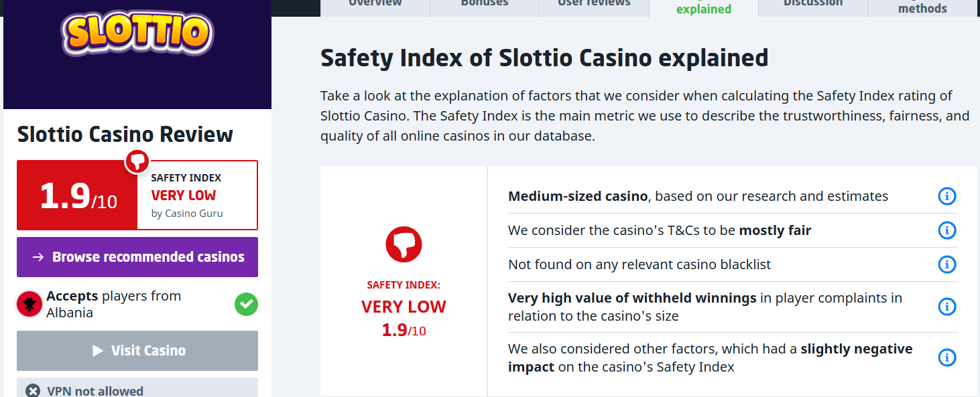Click Browse recommended casinos button
This screenshot has height=397, width=980.
[x=137, y=257]
